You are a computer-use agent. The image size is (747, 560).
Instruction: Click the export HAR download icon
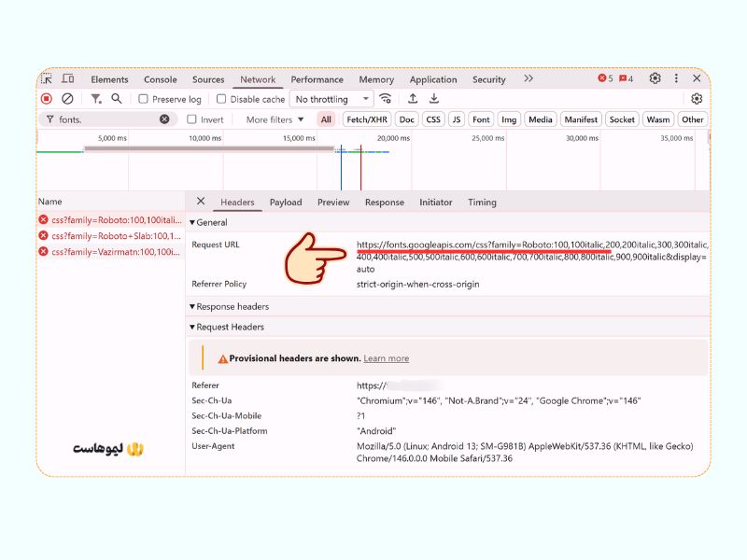tap(434, 99)
